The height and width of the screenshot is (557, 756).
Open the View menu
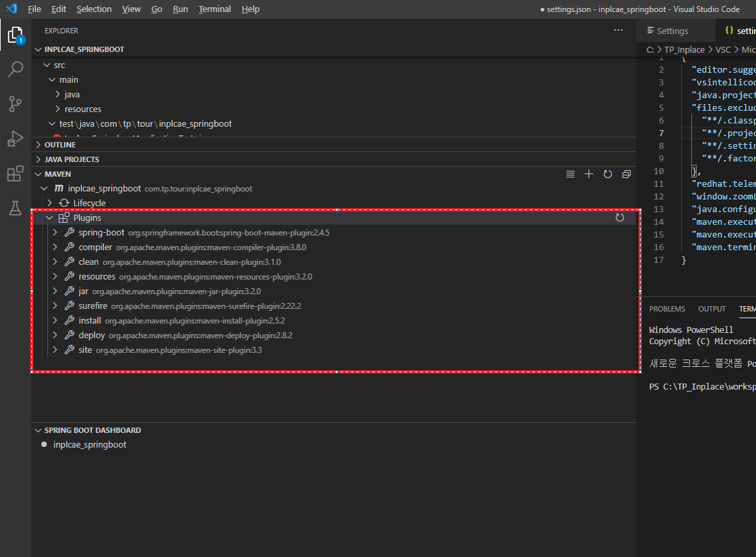click(x=131, y=9)
